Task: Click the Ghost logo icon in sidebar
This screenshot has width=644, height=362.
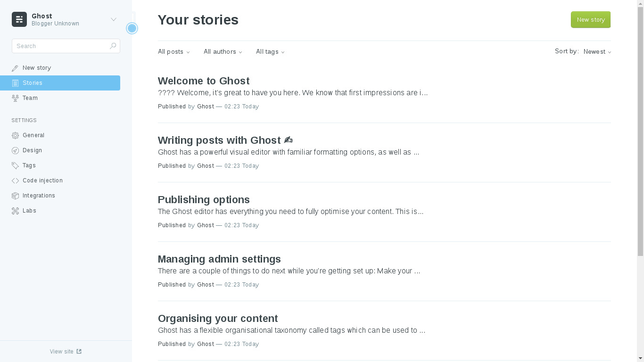Action: (19, 19)
